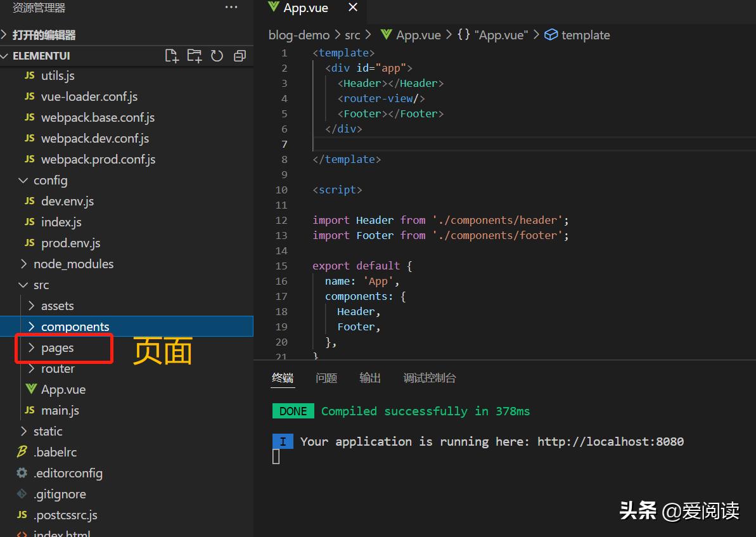Switch to the 输出 panel tab
The height and width of the screenshot is (537, 756).
tap(370, 378)
